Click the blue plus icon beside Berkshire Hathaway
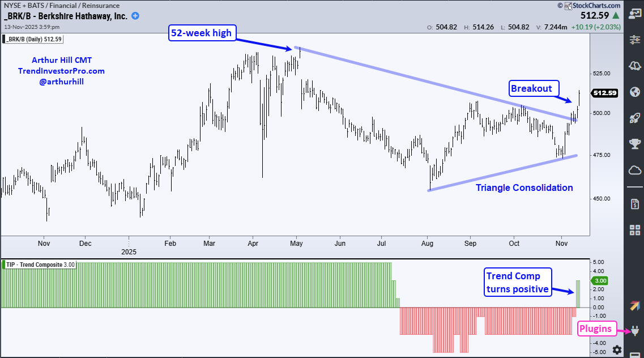Image resolution: width=644 pixels, height=358 pixels. click(135, 16)
